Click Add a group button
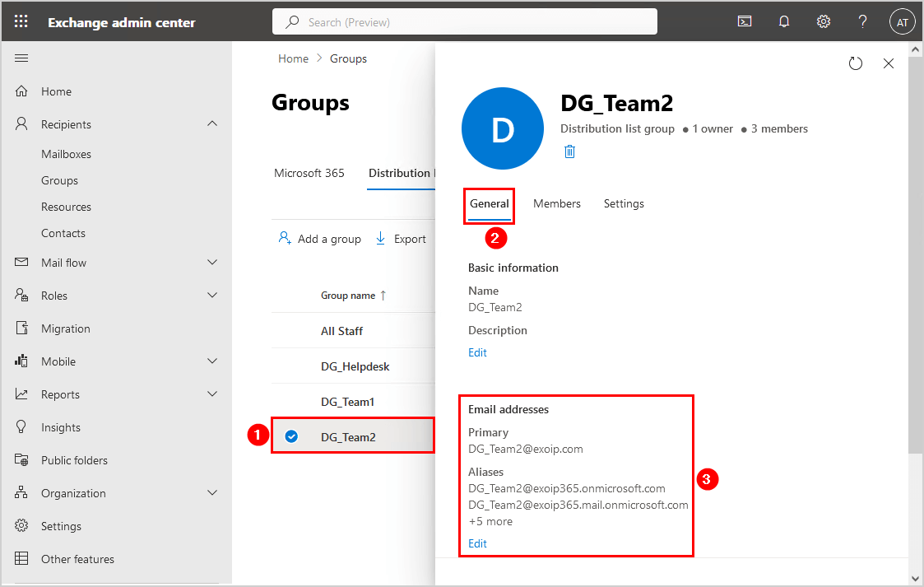This screenshot has height=587, width=924. click(319, 239)
